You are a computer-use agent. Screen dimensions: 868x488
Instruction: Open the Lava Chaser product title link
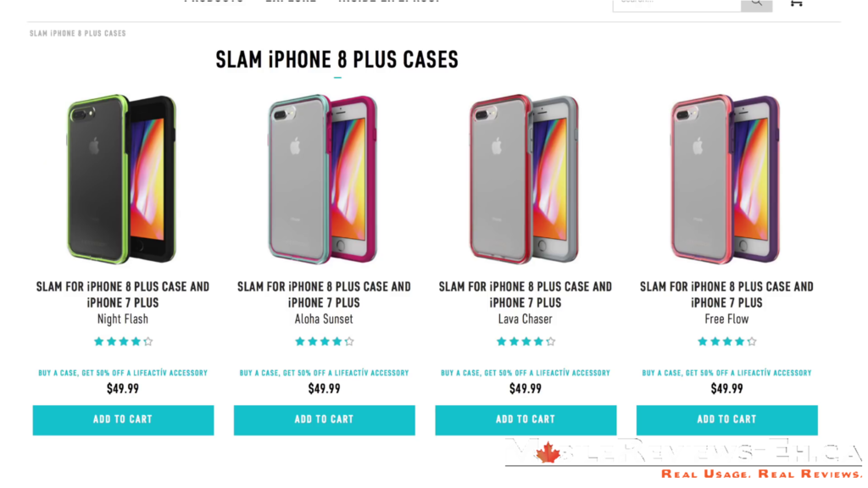click(x=526, y=294)
